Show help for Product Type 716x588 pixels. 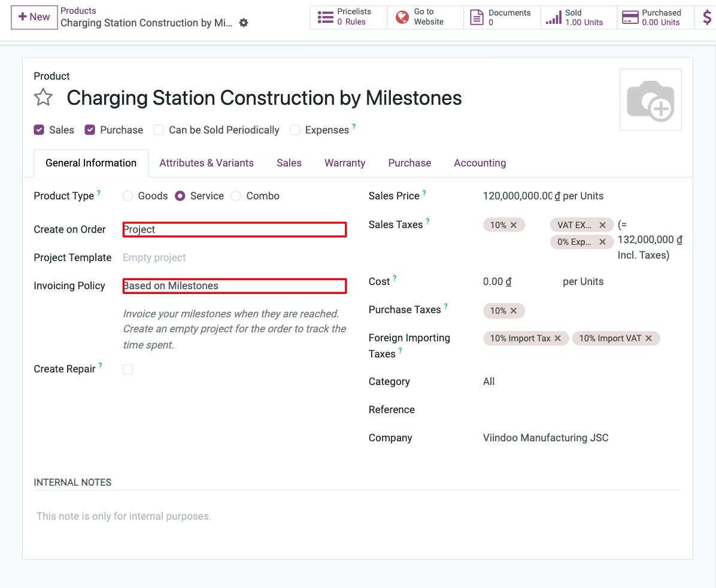click(x=99, y=193)
